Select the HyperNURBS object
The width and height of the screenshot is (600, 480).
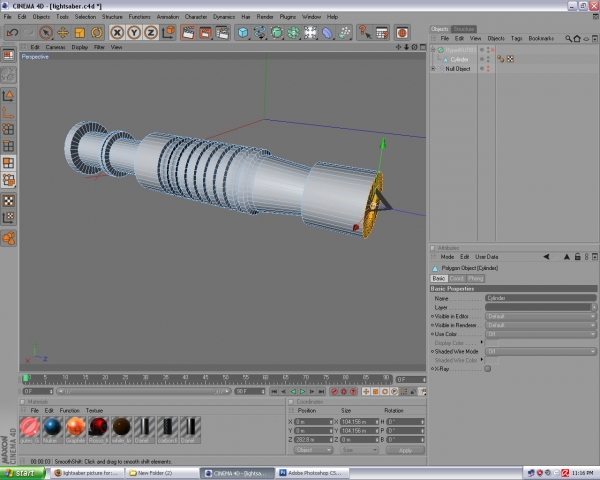460,50
